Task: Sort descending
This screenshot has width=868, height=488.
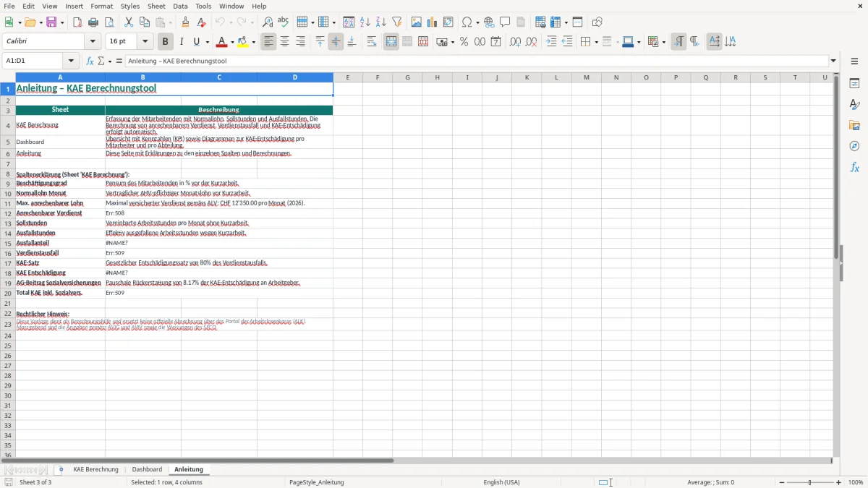Action: [x=381, y=22]
